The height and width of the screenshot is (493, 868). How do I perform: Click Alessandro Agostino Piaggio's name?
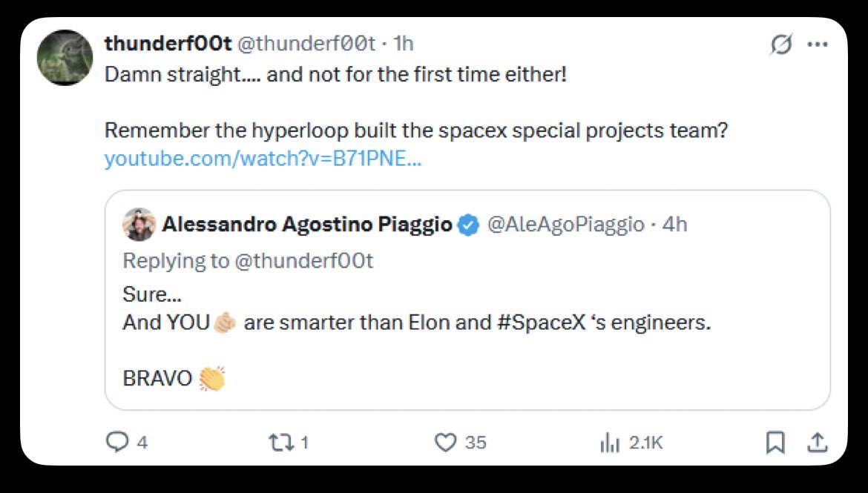click(x=306, y=225)
